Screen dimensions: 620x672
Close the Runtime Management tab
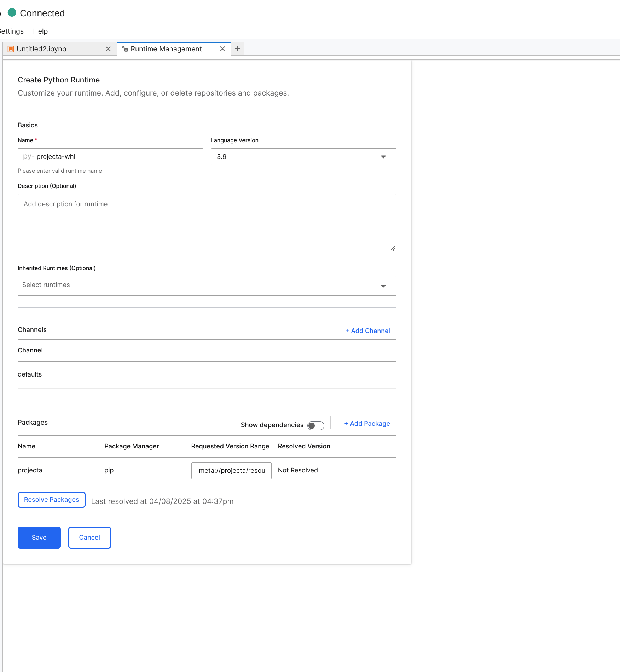(x=222, y=49)
